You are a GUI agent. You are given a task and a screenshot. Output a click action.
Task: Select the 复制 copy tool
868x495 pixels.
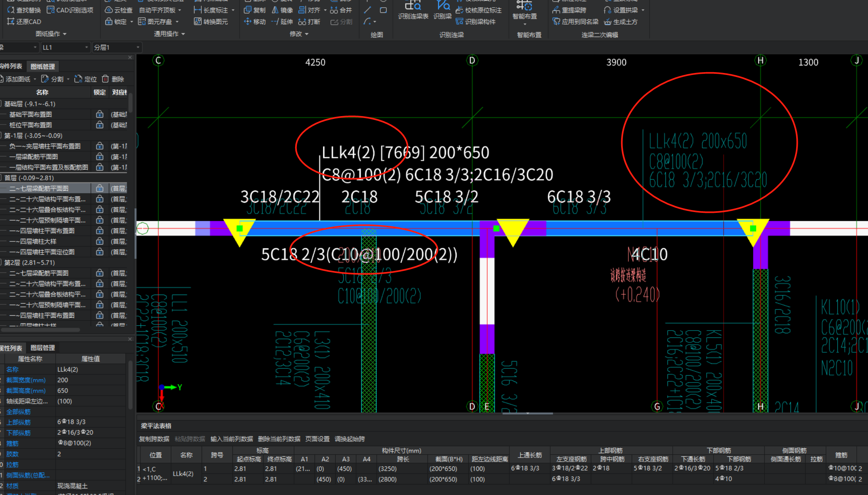(255, 10)
